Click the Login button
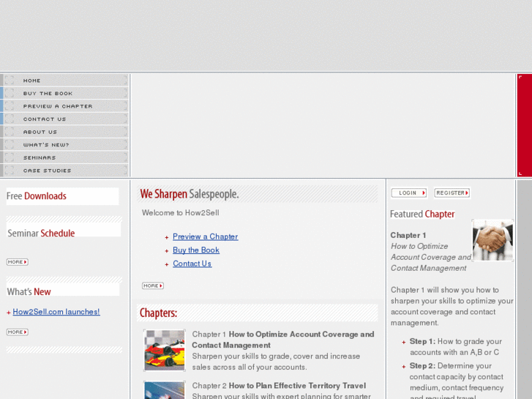 (409, 193)
